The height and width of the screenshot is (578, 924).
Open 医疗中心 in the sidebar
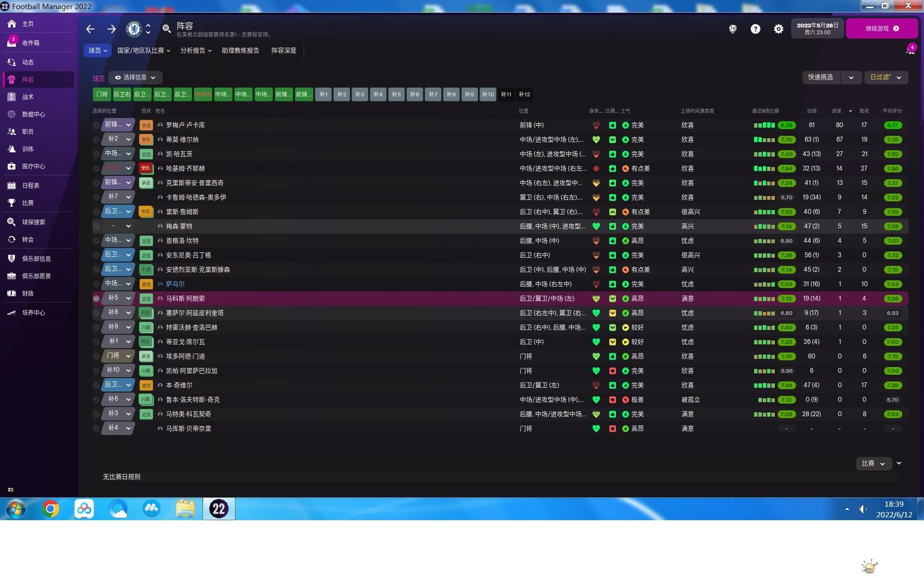33,166
